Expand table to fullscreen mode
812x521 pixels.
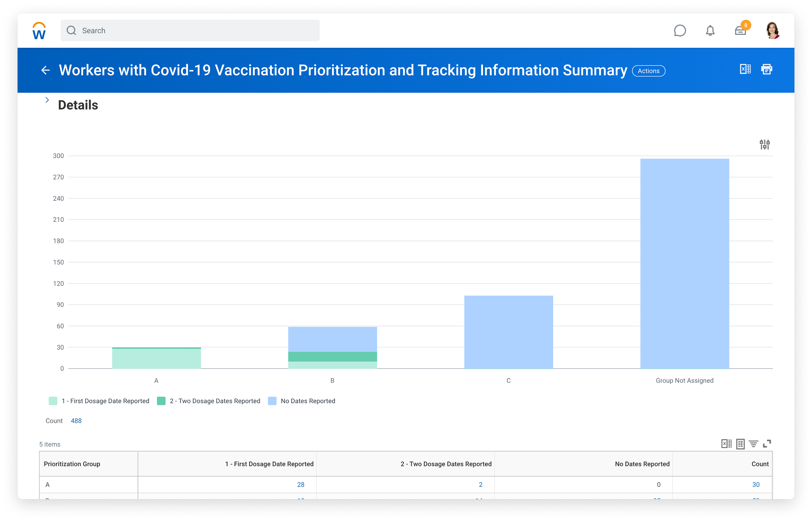[x=767, y=444]
